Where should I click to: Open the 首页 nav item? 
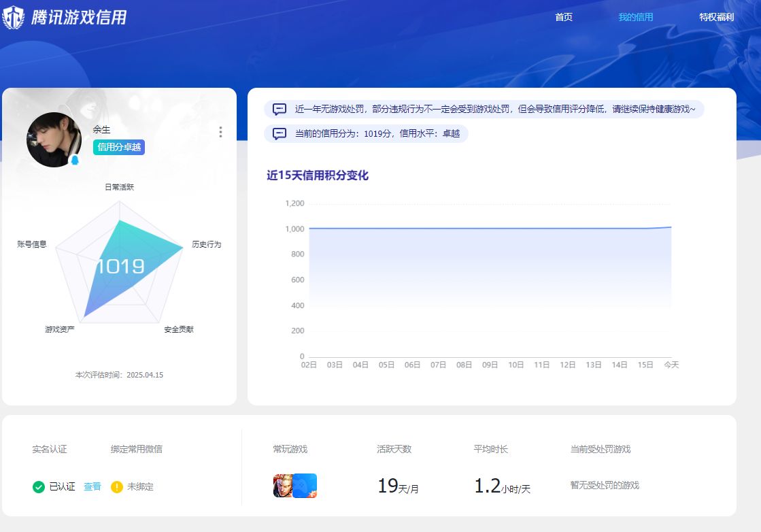564,17
